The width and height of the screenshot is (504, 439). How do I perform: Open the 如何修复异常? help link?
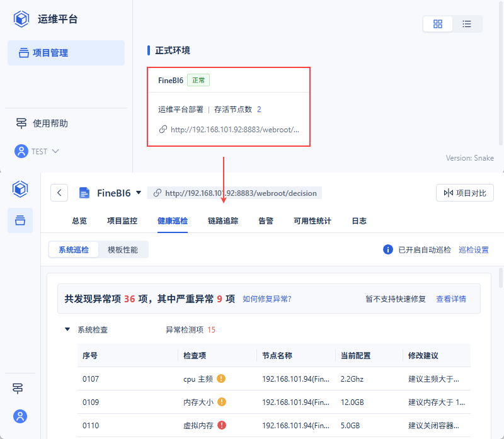coord(266,299)
